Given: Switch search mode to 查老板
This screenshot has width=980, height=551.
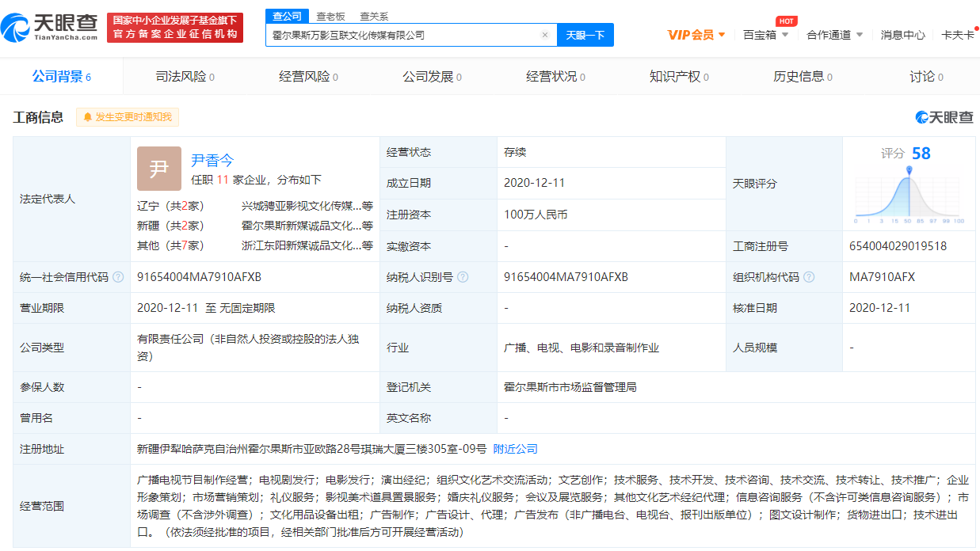Looking at the screenshot, I should 330,16.
